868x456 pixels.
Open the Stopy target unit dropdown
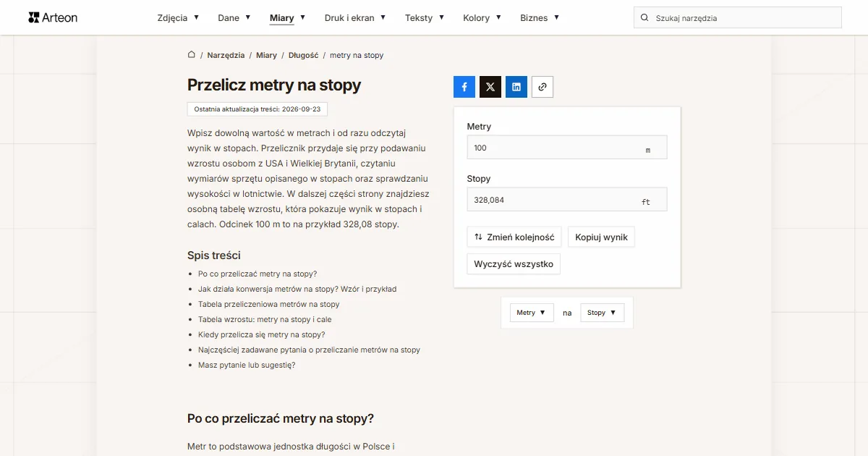(602, 313)
